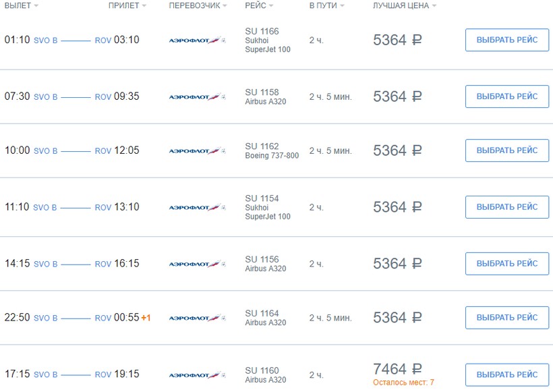Choose the 7464 ₽ flight SU 1160
553x392 pixels.
point(507,374)
